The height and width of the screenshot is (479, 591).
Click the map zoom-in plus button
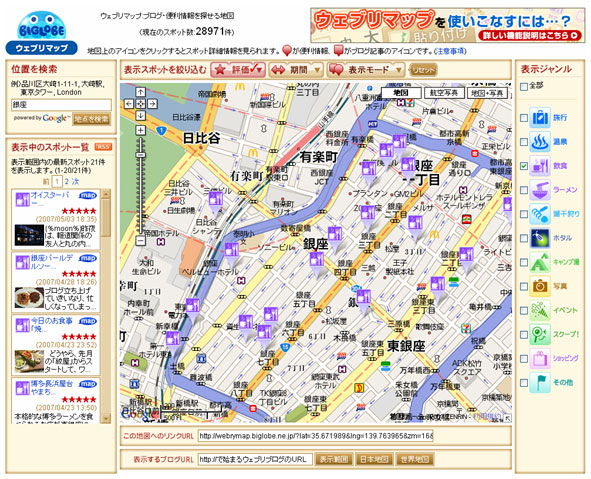(x=141, y=130)
